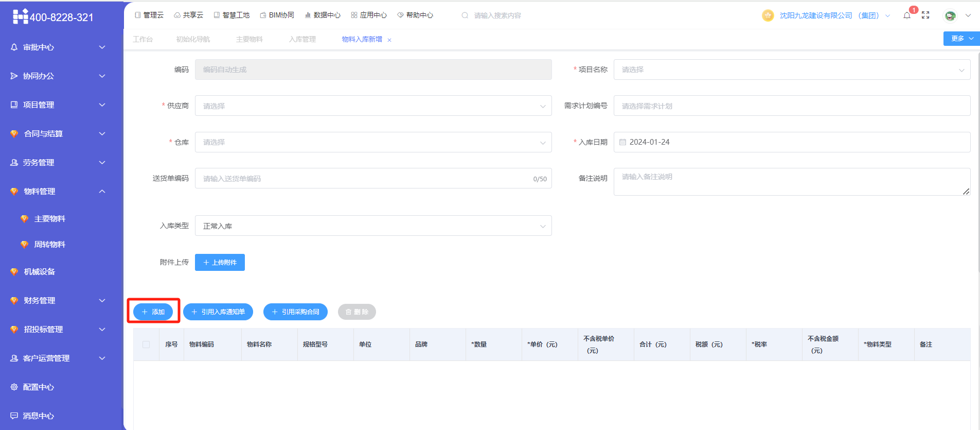Open the 应用中心 top menu
The width and height of the screenshot is (980, 430).
click(x=369, y=15)
